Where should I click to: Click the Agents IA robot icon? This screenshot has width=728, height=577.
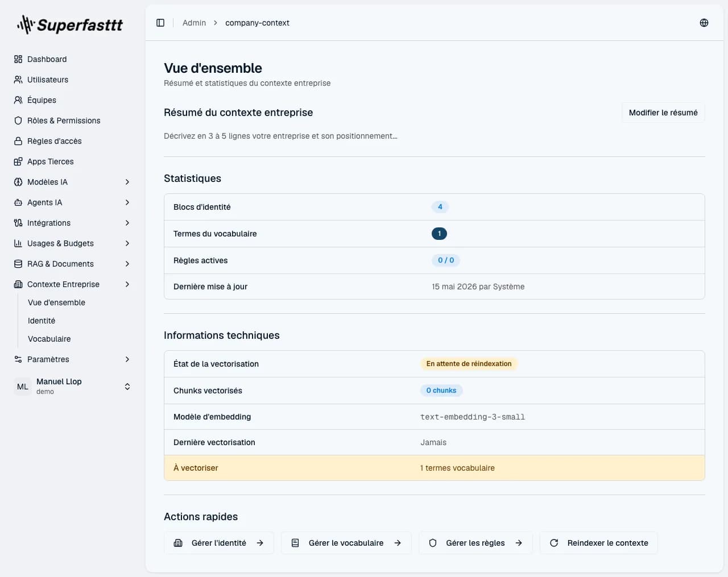(x=18, y=202)
